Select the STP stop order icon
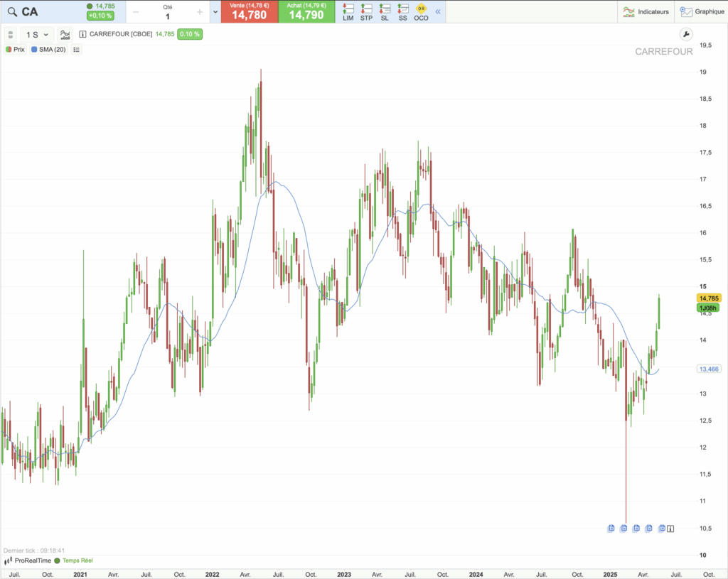The height and width of the screenshot is (579, 728). pyautogui.click(x=366, y=12)
